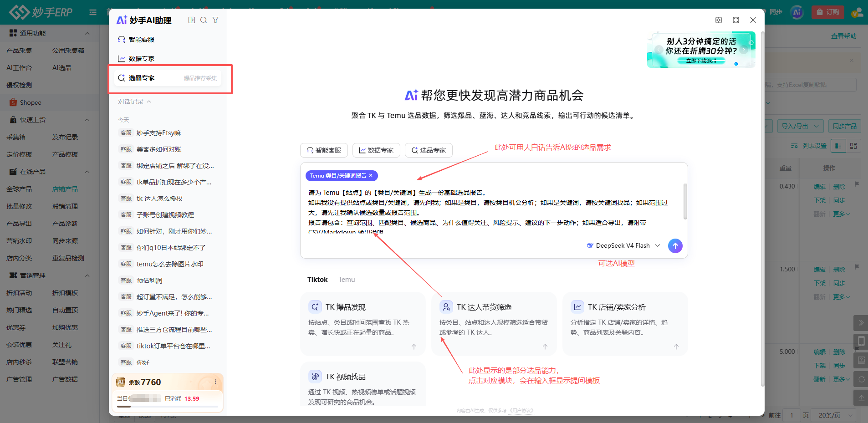Collapse the 快速上货 menu group
The height and width of the screenshot is (423, 868).
click(87, 120)
